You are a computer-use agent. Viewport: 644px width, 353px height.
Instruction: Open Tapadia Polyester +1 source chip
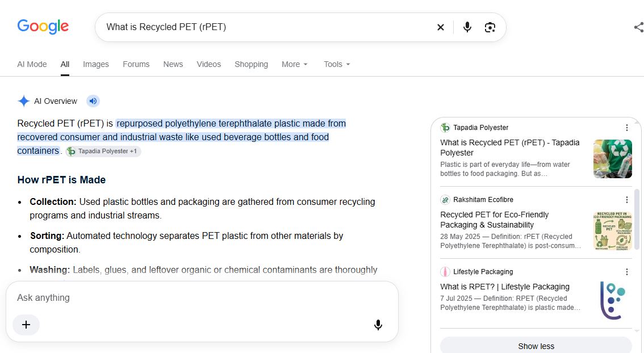point(103,151)
